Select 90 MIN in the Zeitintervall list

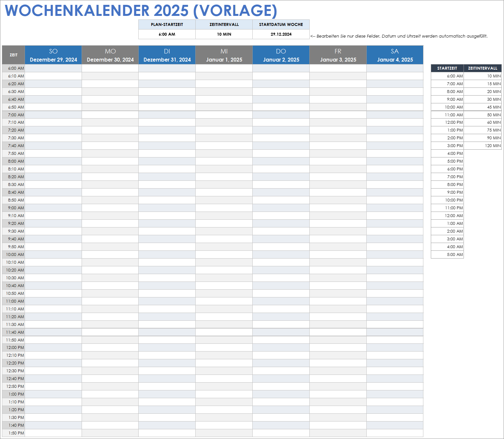(x=483, y=138)
